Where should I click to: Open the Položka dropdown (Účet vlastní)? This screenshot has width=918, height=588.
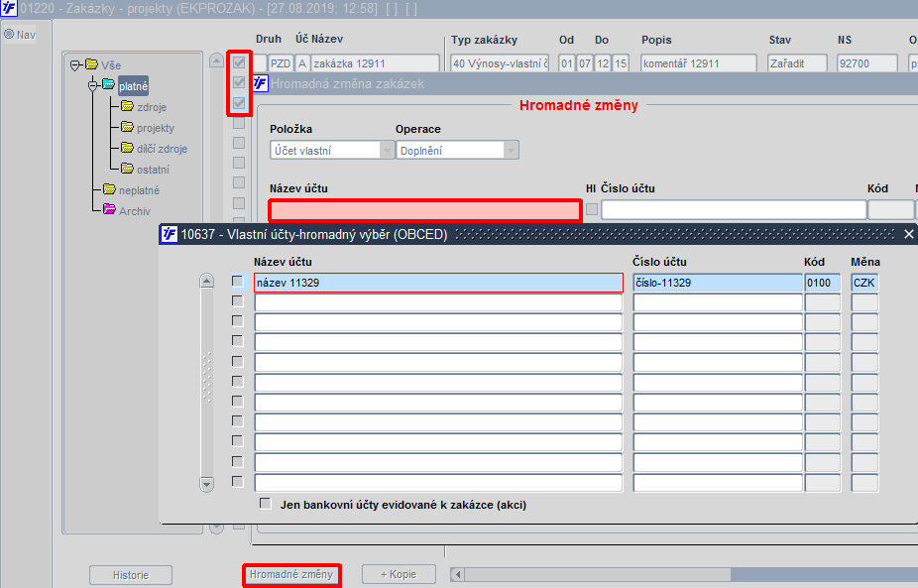(387, 151)
